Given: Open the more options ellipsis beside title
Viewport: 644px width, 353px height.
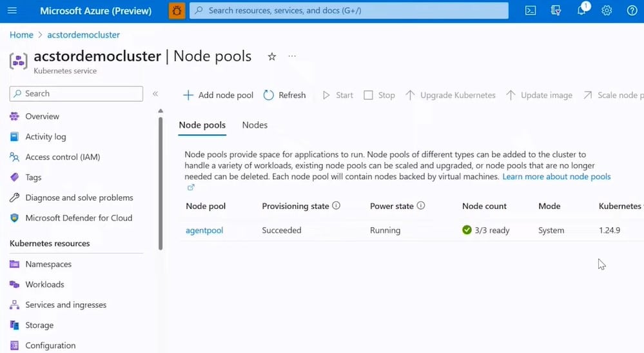Looking at the screenshot, I should [292, 56].
